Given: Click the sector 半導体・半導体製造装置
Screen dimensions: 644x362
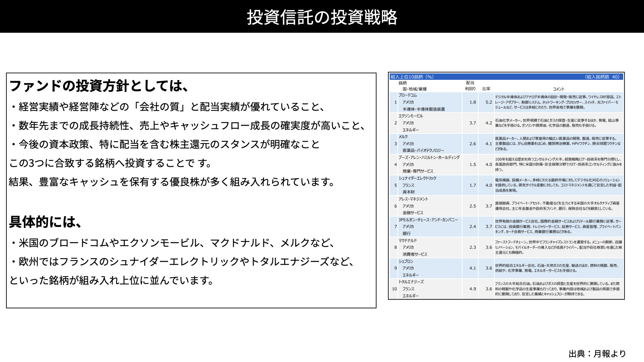Looking at the screenshot, I should (424, 109).
